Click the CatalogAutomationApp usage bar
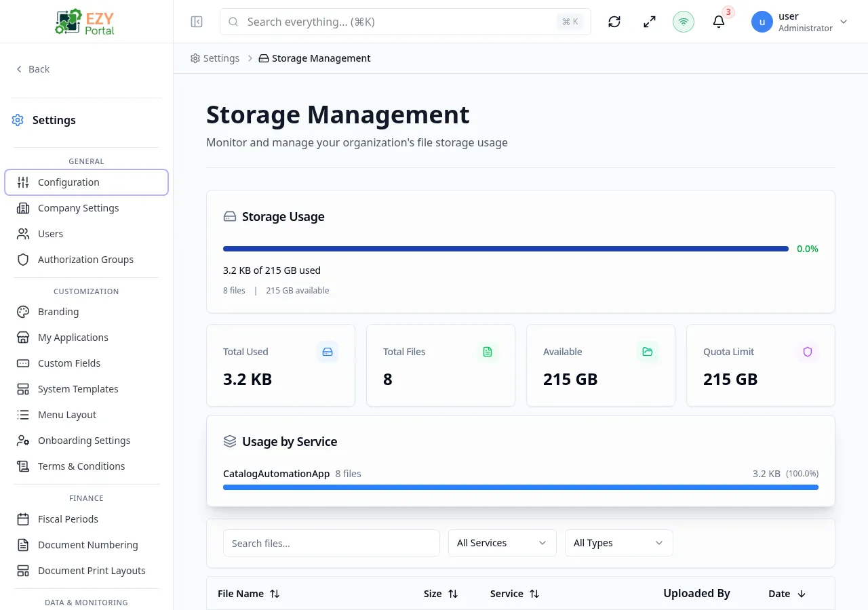The height and width of the screenshot is (610, 868). pos(521,487)
